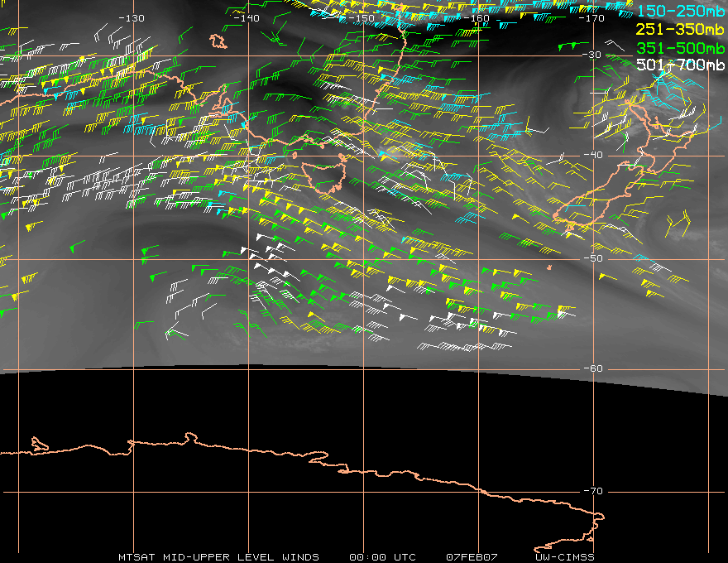Click the UW-CIMSS credit text
The height and width of the screenshot is (563, 728).
564,557
